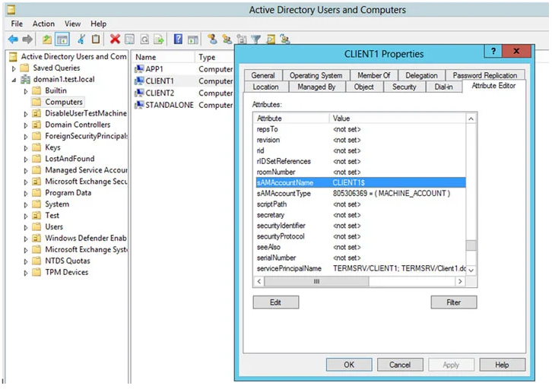The height and width of the screenshot is (392, 552).
Task: Click the Export List toolbar icon
Action: click(x=159, y=39)
